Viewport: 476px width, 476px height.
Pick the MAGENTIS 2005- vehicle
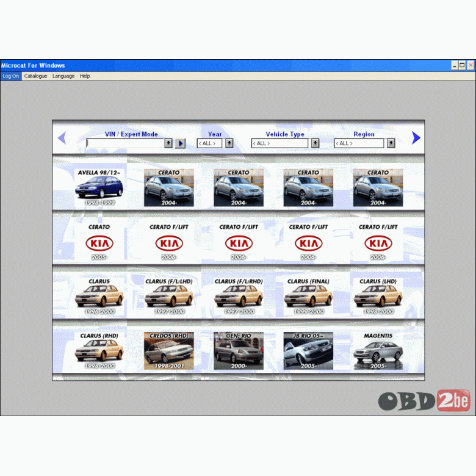point(378,351)
